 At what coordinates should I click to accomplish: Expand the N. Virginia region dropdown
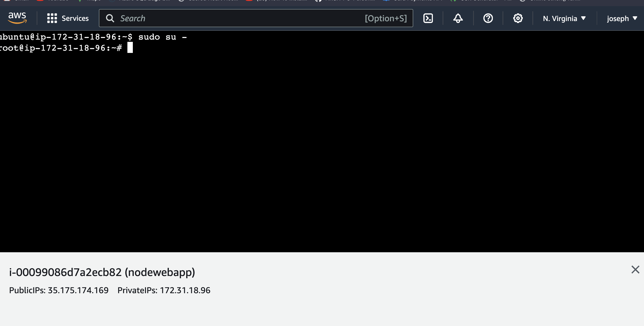[564, 19]
